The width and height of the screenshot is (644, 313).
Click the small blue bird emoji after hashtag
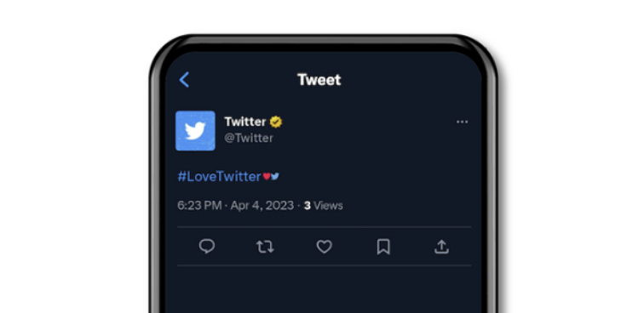click(x=275, y=176)
